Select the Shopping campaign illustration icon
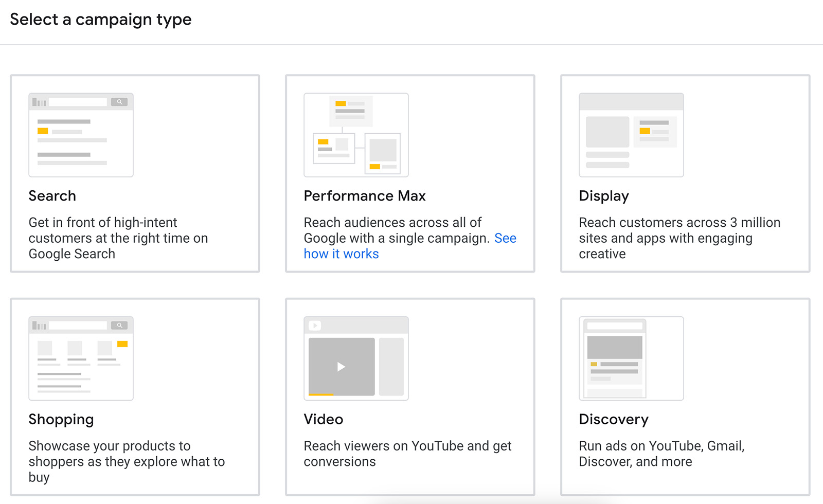 (x=81, y=358)
